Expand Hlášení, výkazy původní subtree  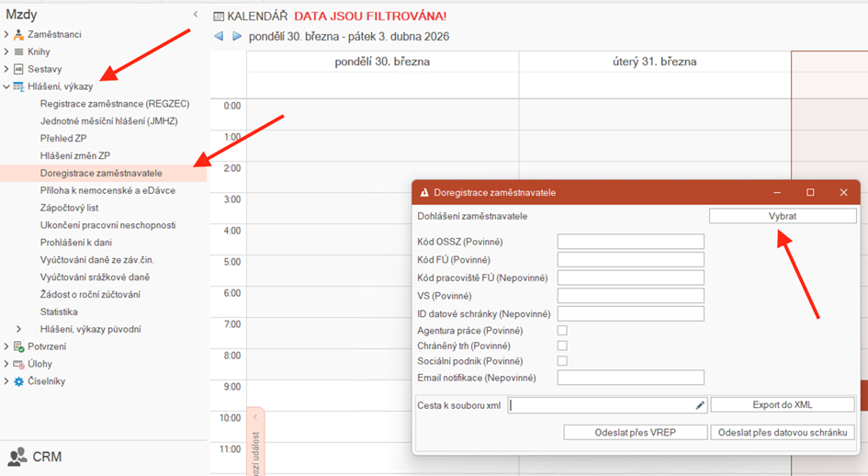coord(19,330)
